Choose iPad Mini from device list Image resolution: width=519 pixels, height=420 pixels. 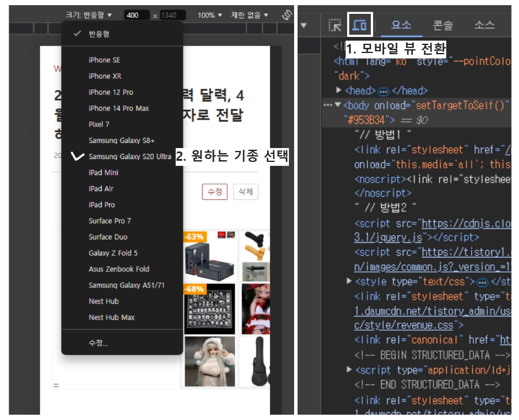[x=122, y=173]
